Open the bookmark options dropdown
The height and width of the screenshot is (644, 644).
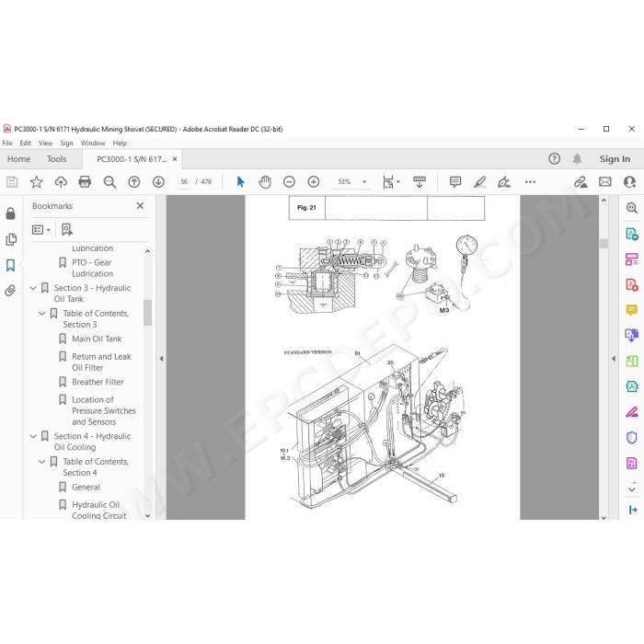[41, 230]
